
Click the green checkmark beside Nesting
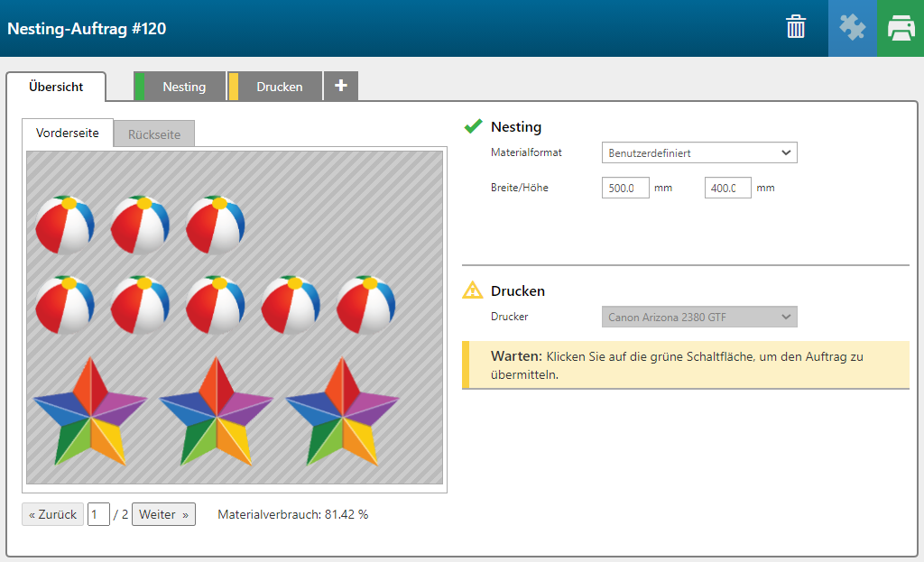pos(473,126)
